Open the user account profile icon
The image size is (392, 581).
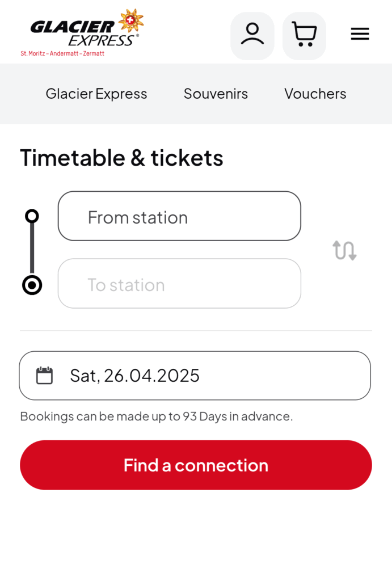252,36
